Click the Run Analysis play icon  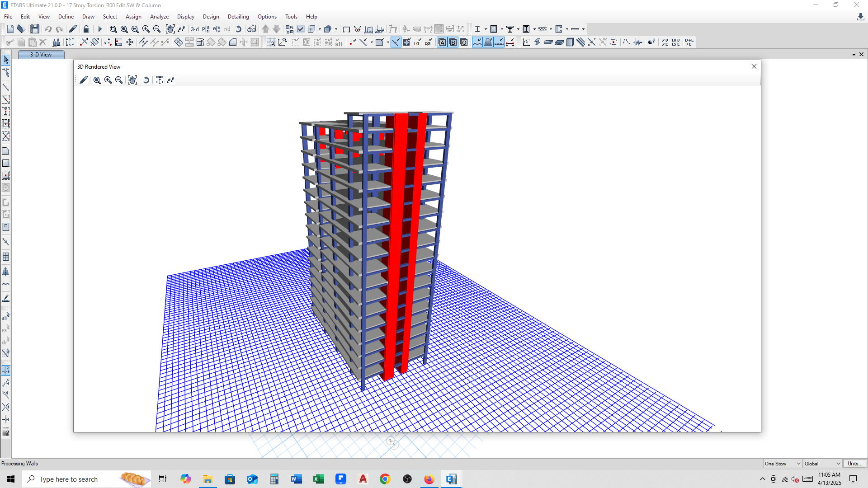[x=100, y=29]
